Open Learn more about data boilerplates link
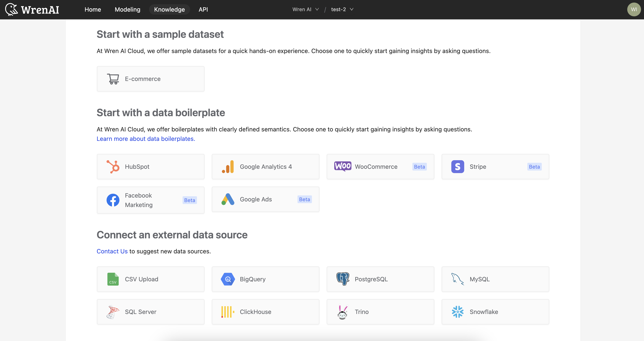The image size is (644, 341). click(x=146, y=139)
